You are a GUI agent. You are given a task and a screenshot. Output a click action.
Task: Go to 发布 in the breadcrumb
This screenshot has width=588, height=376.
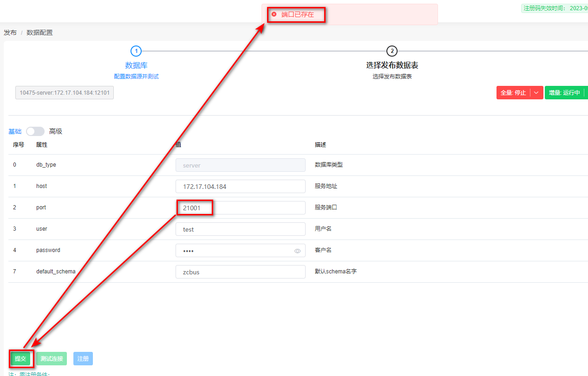10,32
